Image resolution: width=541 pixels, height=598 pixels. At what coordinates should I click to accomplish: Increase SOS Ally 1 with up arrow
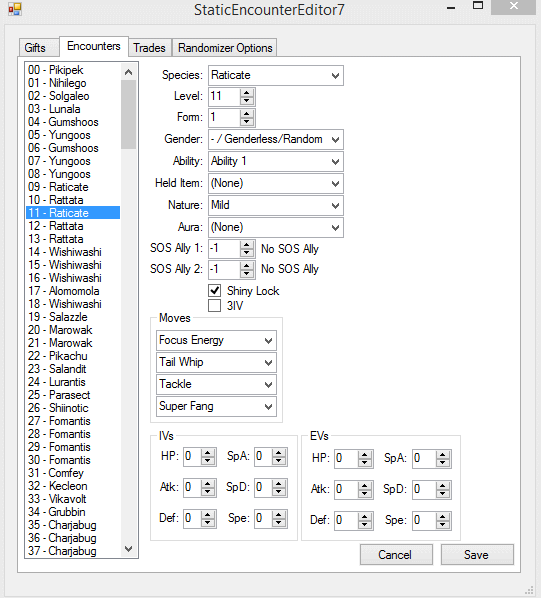coord(247,245)
